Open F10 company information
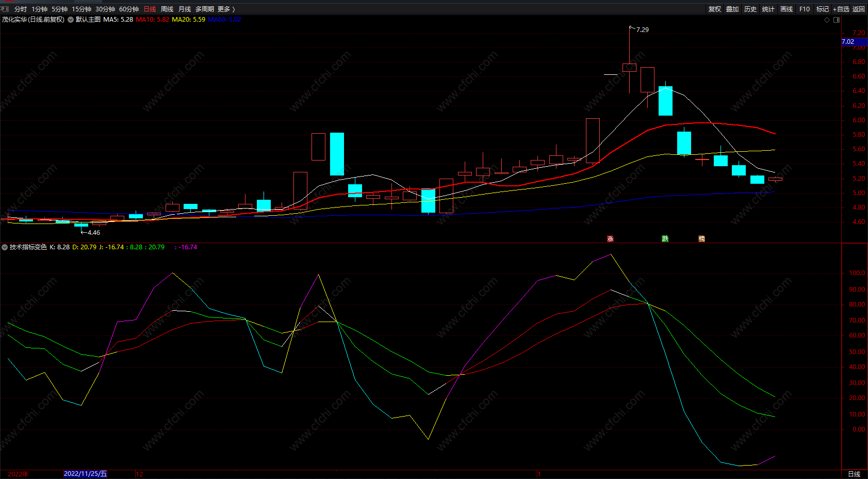Image resolution: width=868 pixels, height=479 pixels. click(805, 9)
